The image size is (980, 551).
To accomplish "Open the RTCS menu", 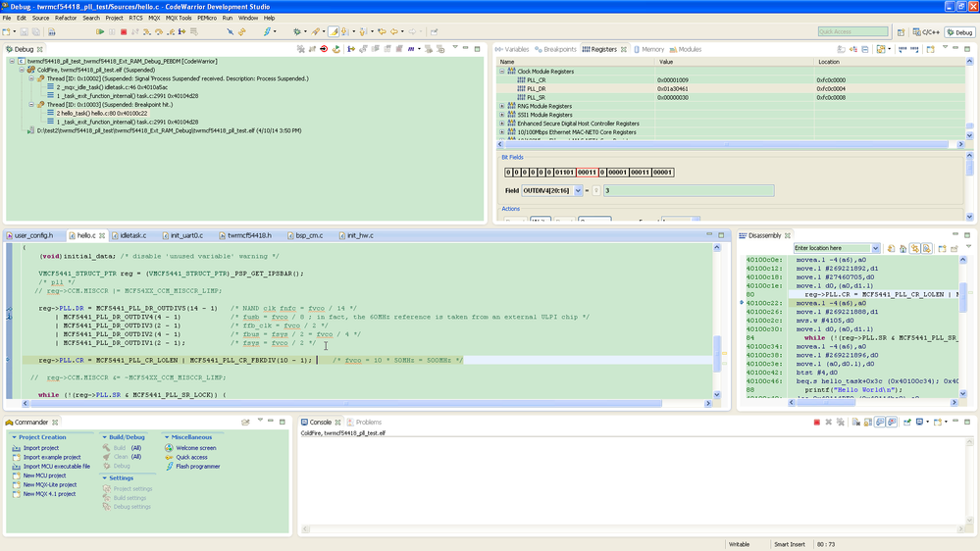I will [x=135, y=18].
